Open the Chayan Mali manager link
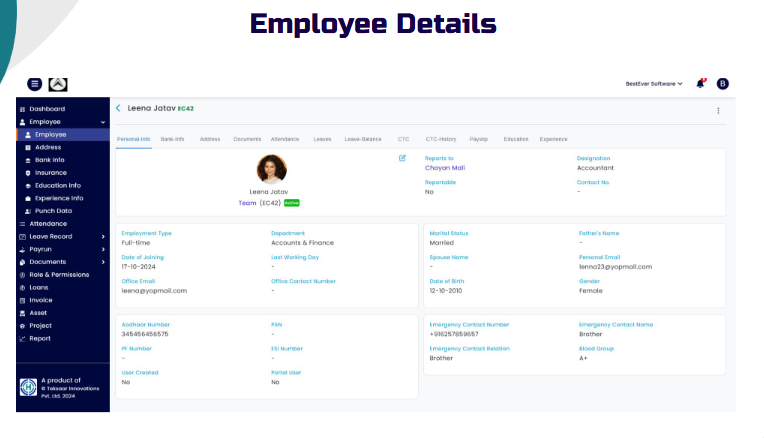Viewport: 764px width, 438px height. (x=445, y=168)
